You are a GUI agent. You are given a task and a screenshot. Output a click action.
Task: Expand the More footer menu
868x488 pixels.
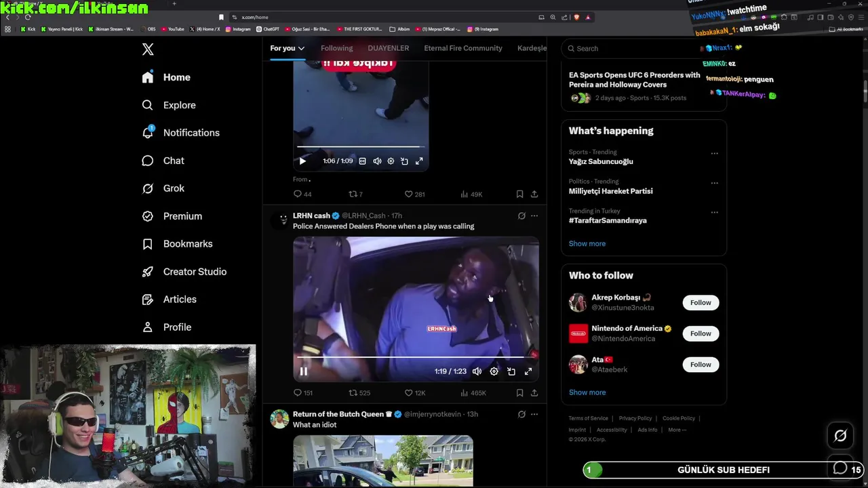[x=677, y=430]
